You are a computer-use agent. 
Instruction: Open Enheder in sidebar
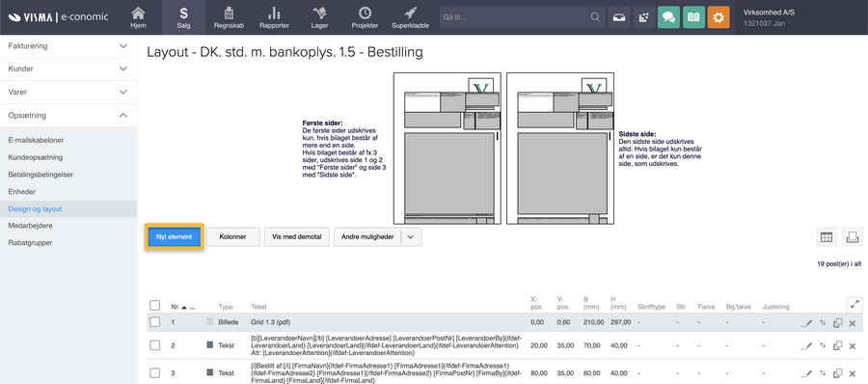pyautogui.click(x=21, y=192)
